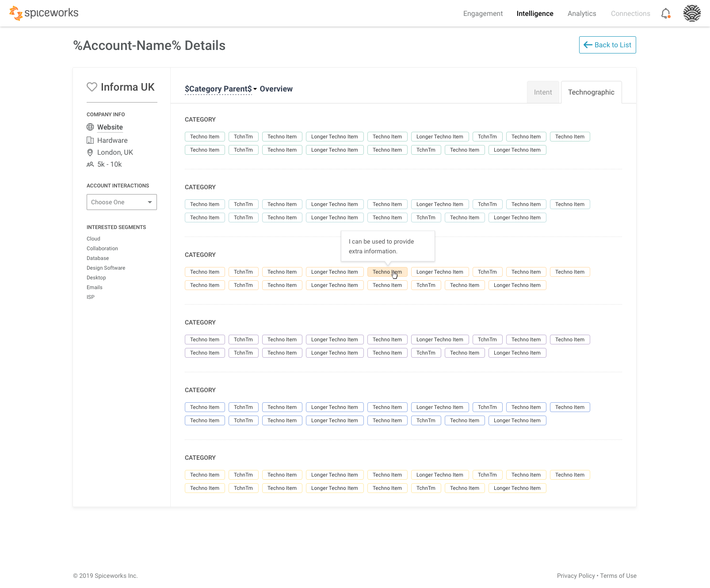Viewport: 710px width, 588px height.
Task: Expand the $Category Parent$ dropdown
Action: 221,89
